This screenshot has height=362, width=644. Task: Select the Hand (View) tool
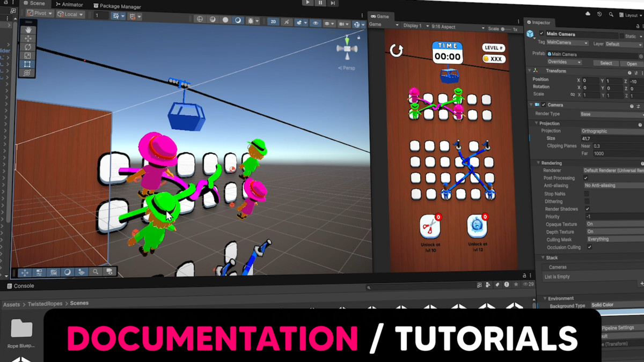[27, 30]
